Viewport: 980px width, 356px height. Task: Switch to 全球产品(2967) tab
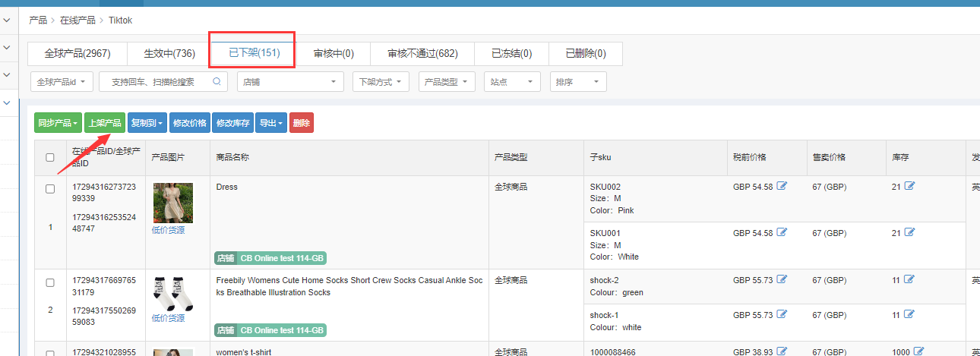[77, 54]
